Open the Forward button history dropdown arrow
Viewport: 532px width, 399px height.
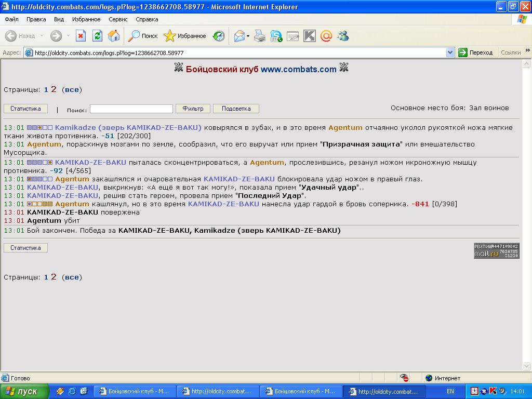(x=68, y=36)
